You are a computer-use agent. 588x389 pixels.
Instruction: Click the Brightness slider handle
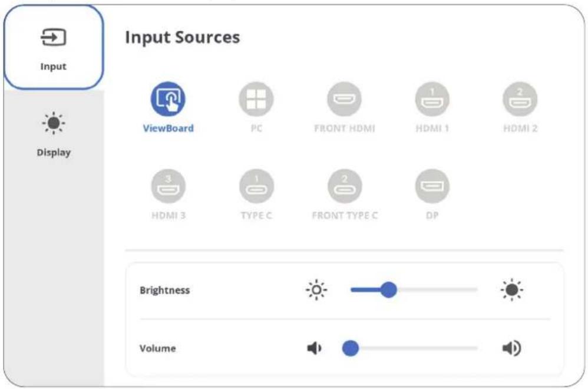pos(388,289)
